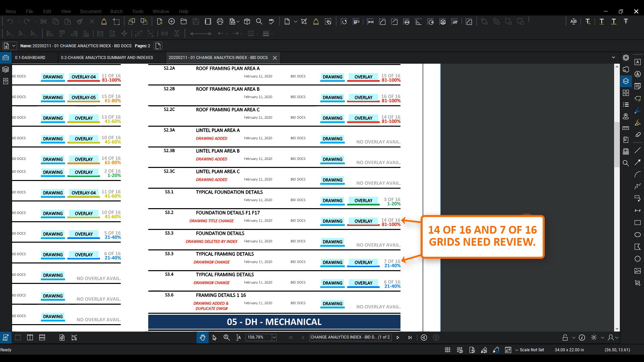This screenshot has height=362, width=644.
Task: Open the Layers panel in right sidebar
Action: tap(626, 81)
